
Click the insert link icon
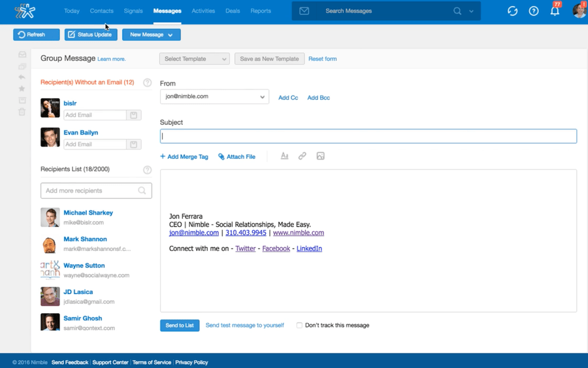[x=302, y=156]
